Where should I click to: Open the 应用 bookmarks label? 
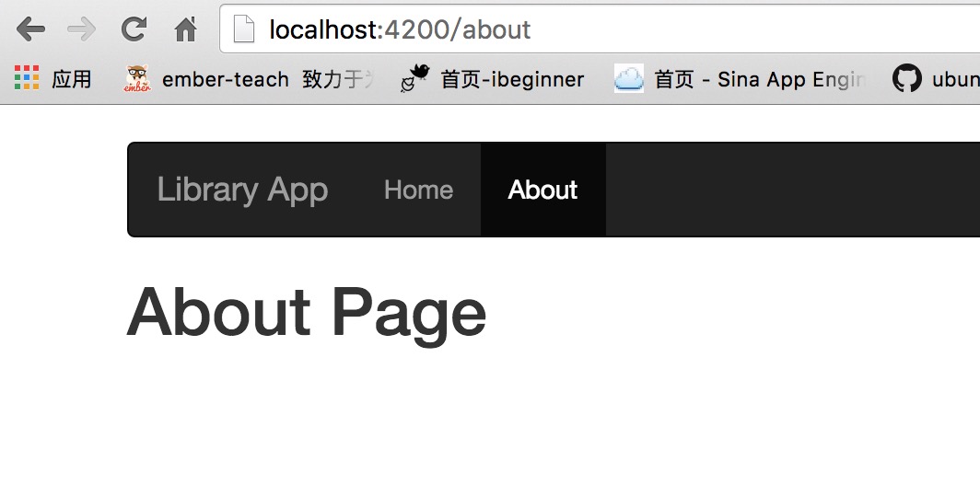point(71,79)
